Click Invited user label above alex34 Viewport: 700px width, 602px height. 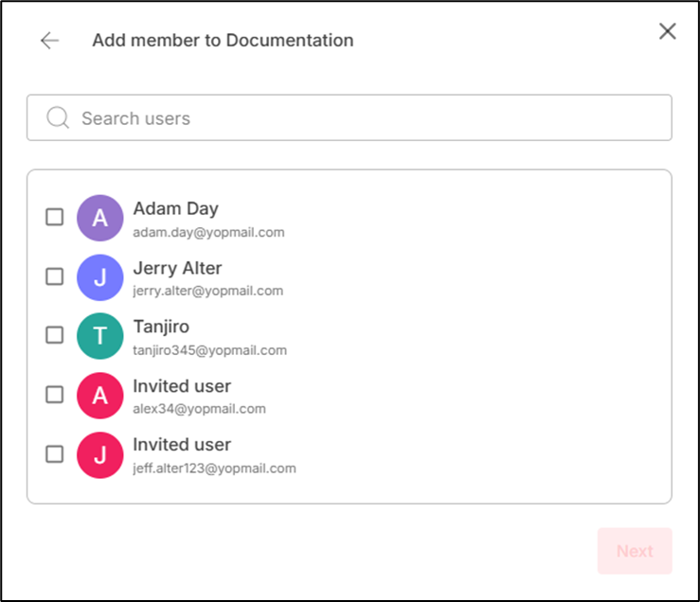tap(182, 386)
